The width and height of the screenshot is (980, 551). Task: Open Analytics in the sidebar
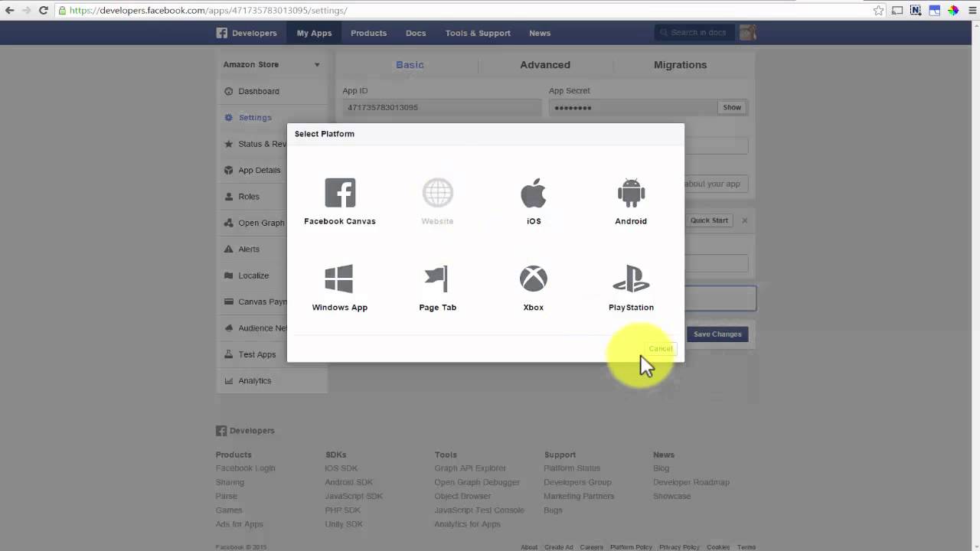[254, 380]
